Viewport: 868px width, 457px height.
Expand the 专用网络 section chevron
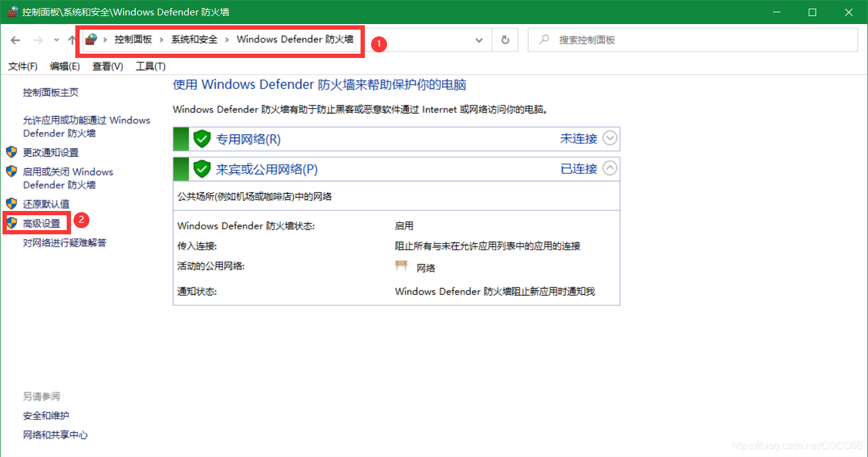point(609,138)
